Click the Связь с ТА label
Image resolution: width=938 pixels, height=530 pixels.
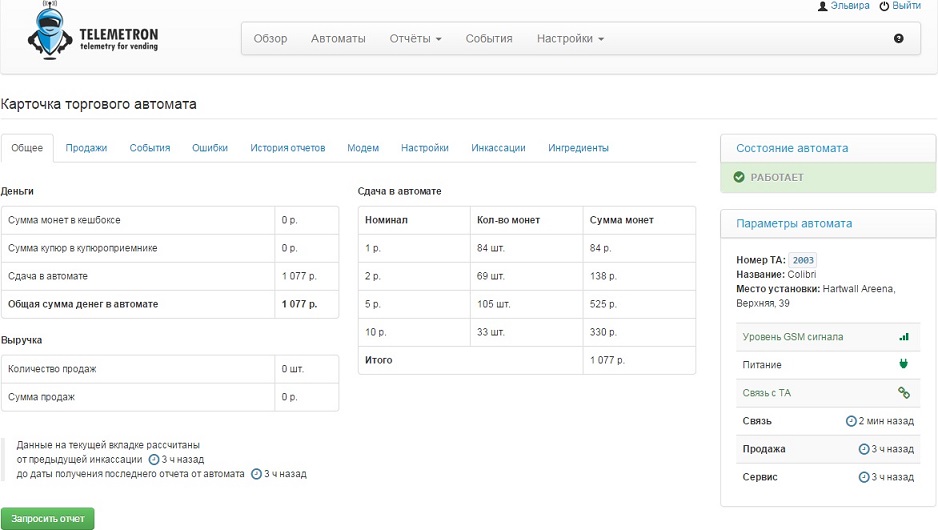click(766, 393)
